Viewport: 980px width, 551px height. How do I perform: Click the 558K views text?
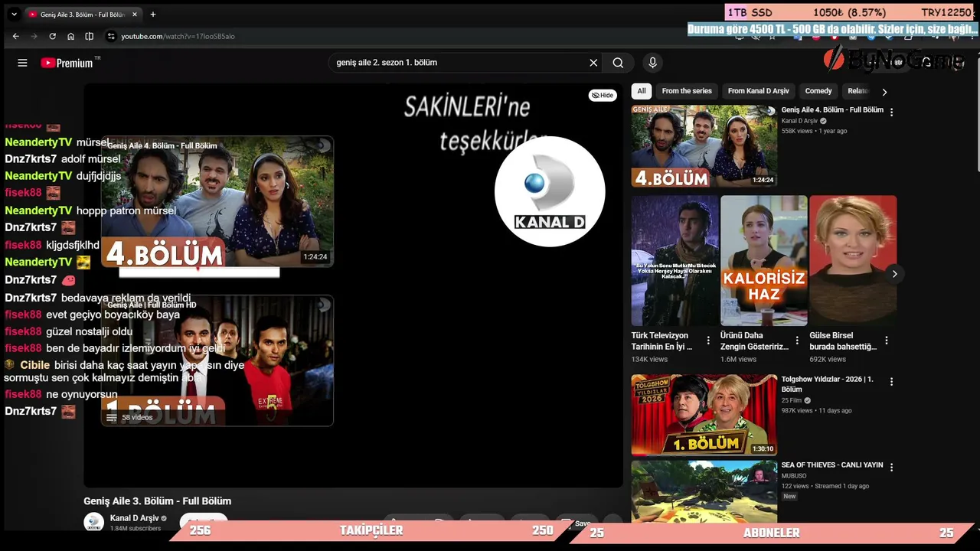coord(796,131)
